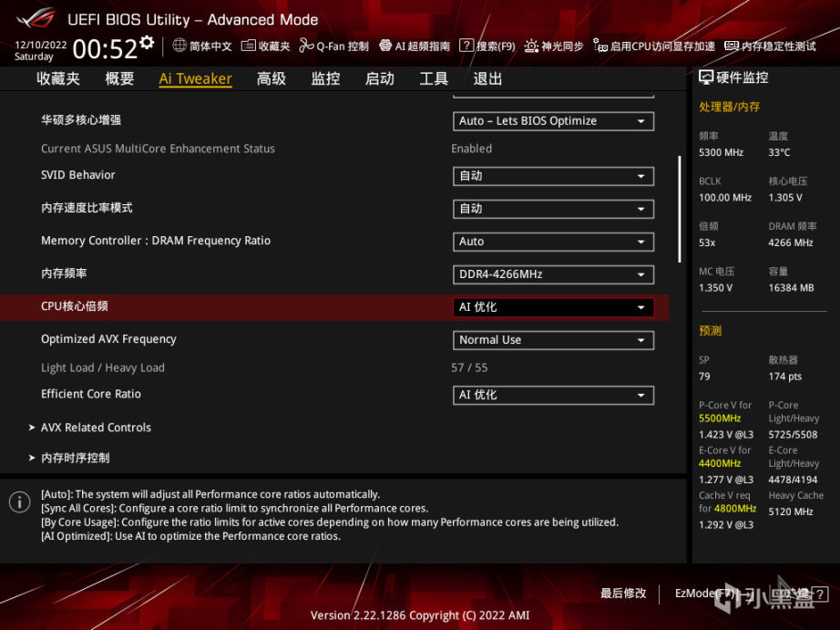Click the 简体中文 language label
Image resolution: width=840 pixels, height=630 pixels.
[210, 46]
